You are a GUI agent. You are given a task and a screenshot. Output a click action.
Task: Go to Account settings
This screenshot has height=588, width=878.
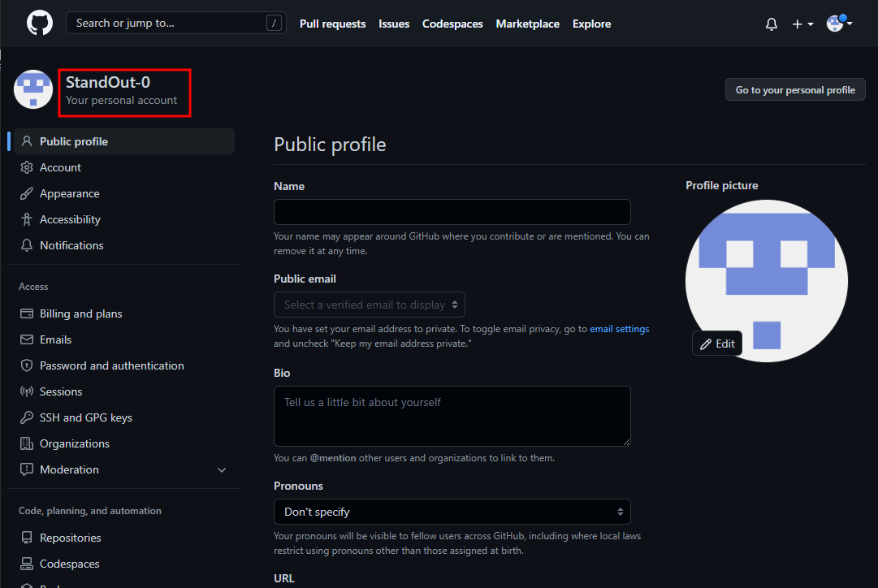click(x=124, y=167)
